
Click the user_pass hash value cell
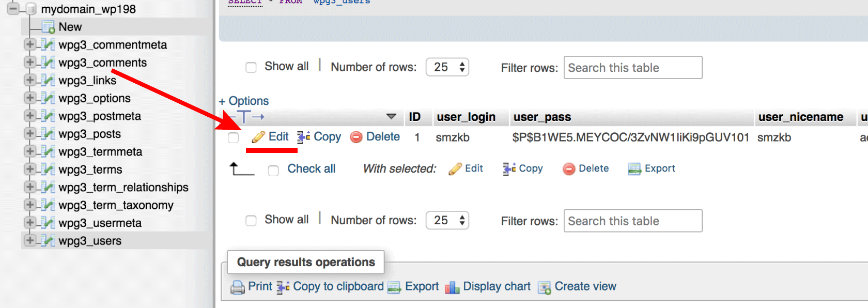[630, 137]
